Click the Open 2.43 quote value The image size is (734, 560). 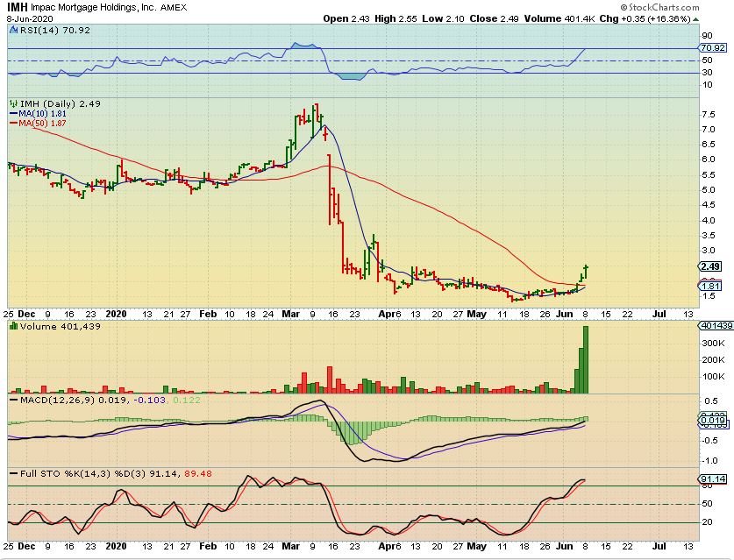tap(346, 19)
